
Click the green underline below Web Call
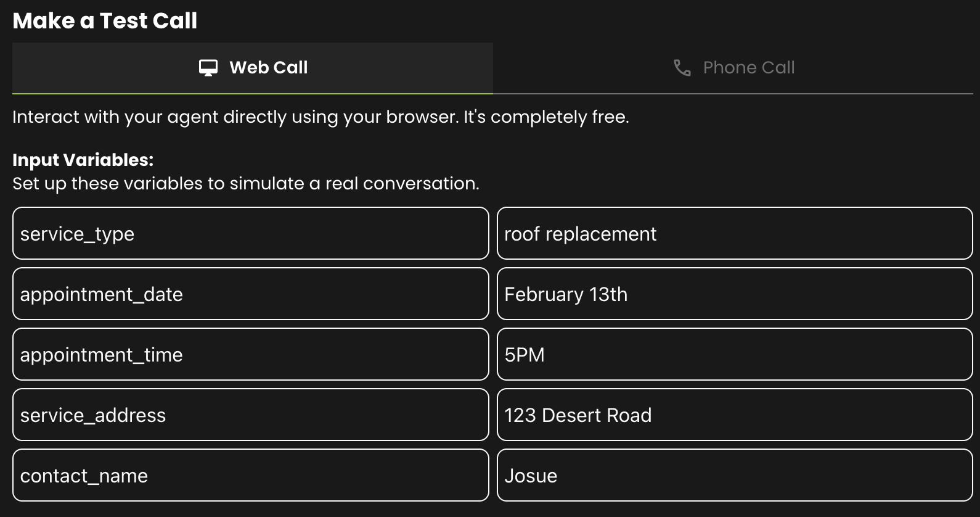tap(253, 94)
